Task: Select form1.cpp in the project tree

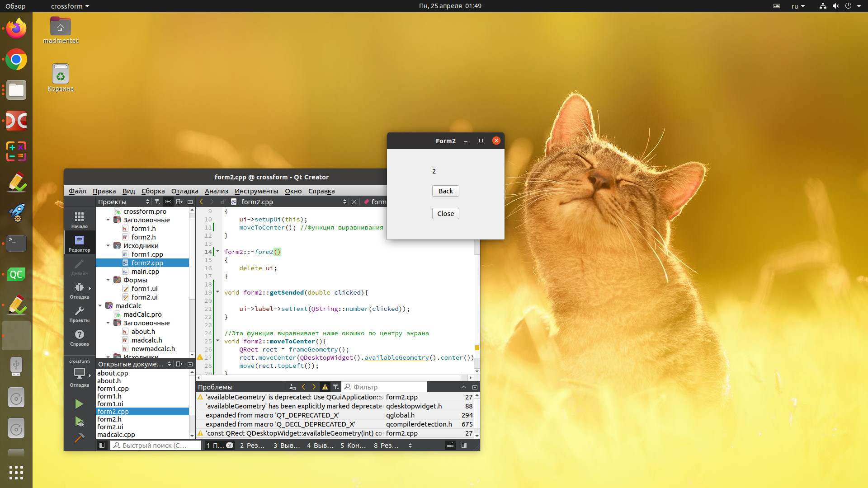Action: (147, 254)
